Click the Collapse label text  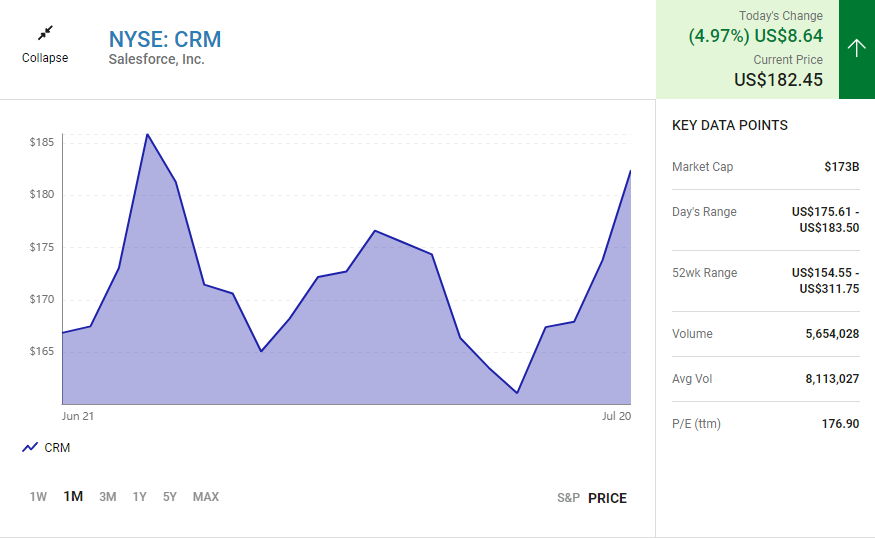[x=45, y=57]
